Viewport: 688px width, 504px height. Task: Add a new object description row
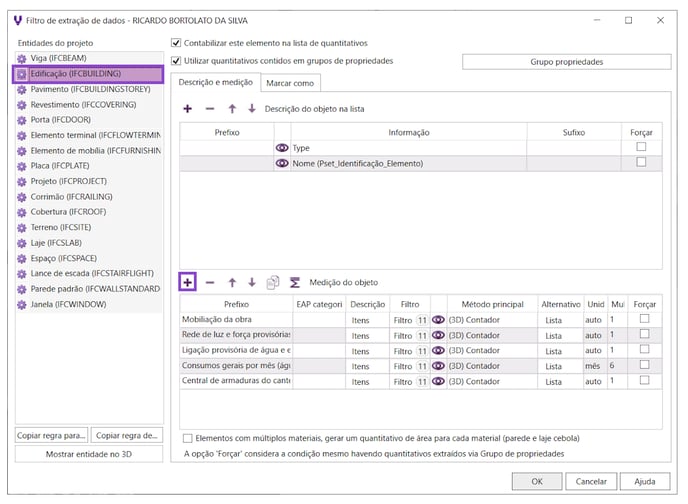(x=187, y=109)
